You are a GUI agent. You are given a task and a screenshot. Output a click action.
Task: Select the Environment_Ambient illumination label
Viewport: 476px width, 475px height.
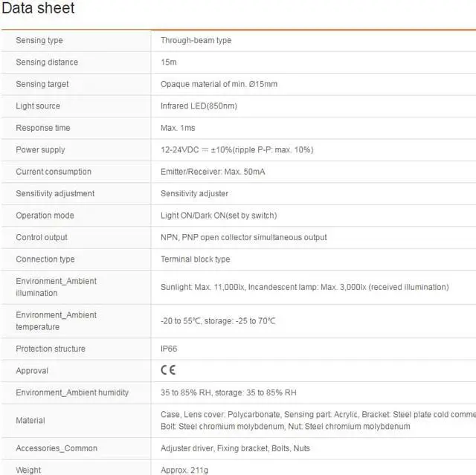(x=57, y=287)
